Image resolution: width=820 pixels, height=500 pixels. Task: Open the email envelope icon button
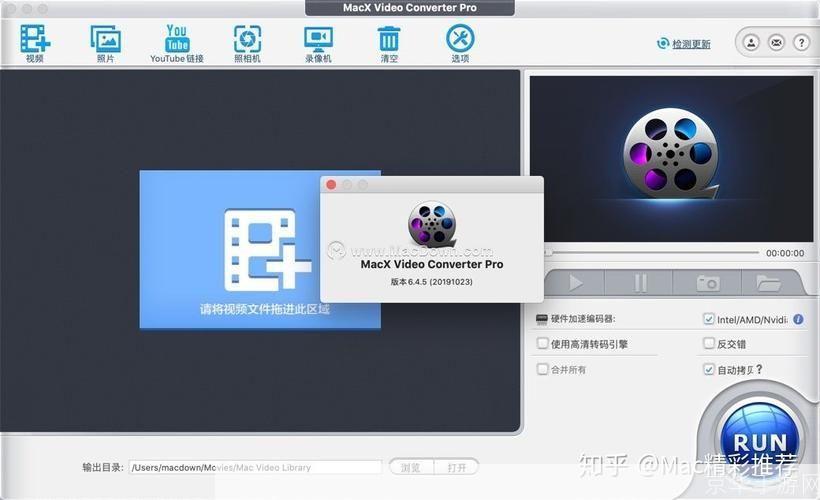pos(777,42)
